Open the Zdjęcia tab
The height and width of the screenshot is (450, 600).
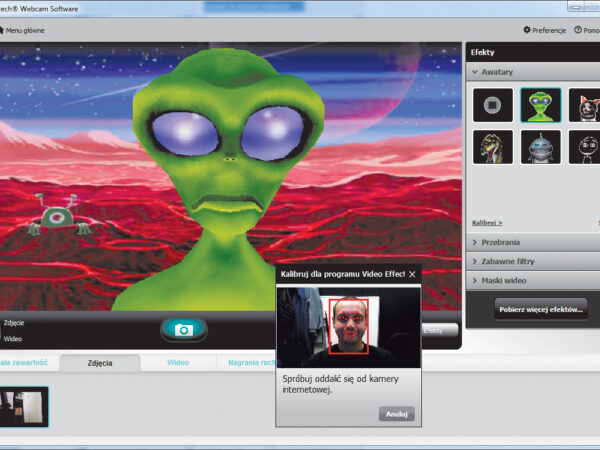coord(99,363)
